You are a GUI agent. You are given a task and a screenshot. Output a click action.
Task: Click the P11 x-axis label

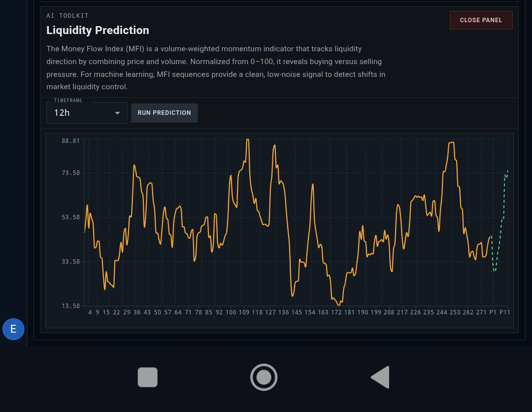504,312
